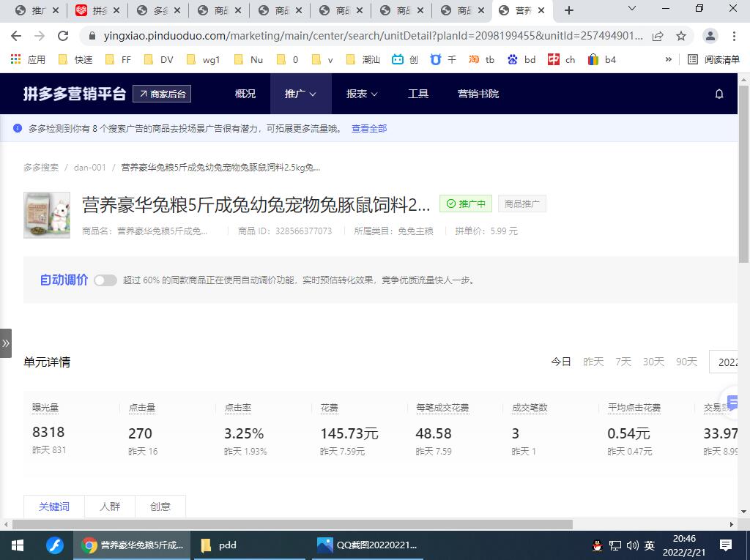Go to 多多搜索 in the breadcrumb
This screenshot has height=560, width=750.
(x=41, y=168)
